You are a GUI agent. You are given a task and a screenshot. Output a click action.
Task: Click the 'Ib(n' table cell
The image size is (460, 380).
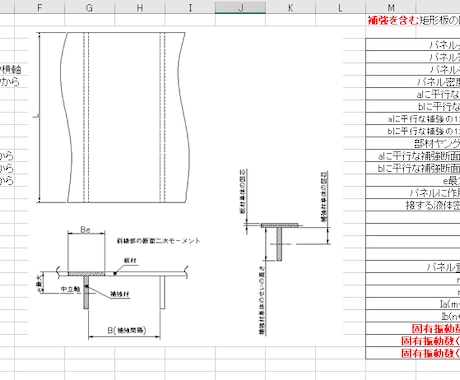(x=413, y=316)
